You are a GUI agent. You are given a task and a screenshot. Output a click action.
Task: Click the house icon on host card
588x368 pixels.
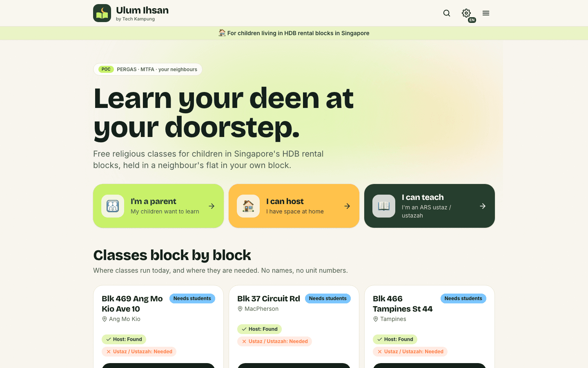248,206
